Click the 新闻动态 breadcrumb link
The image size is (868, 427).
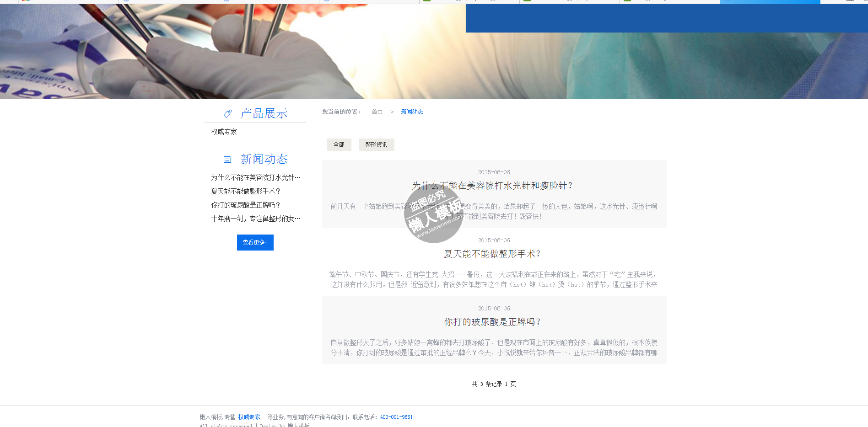[412, 112]
